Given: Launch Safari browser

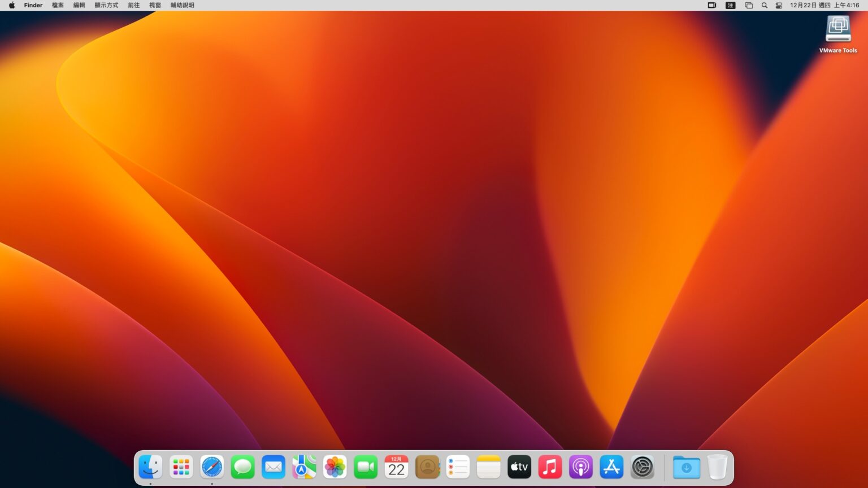Looking at the screenshot, I should click(211, 467).
